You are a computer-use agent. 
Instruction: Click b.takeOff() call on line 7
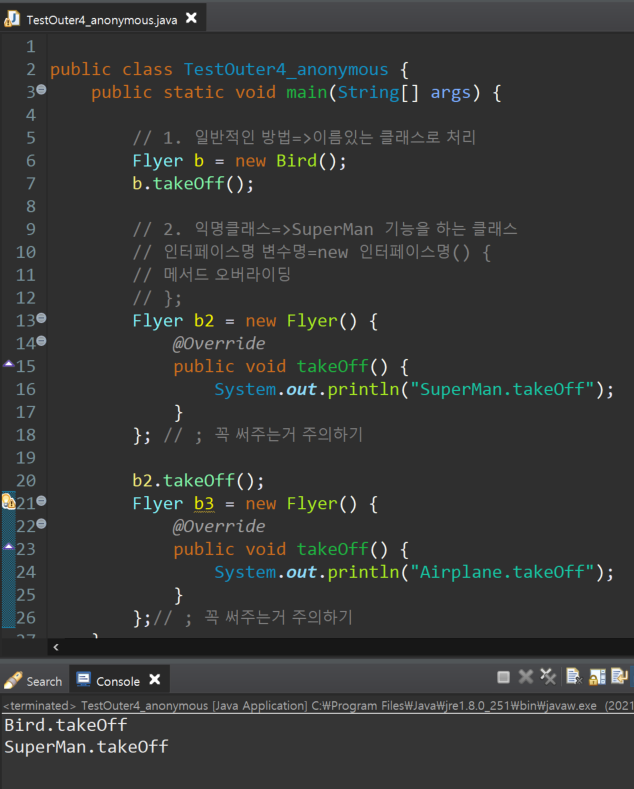193,184
